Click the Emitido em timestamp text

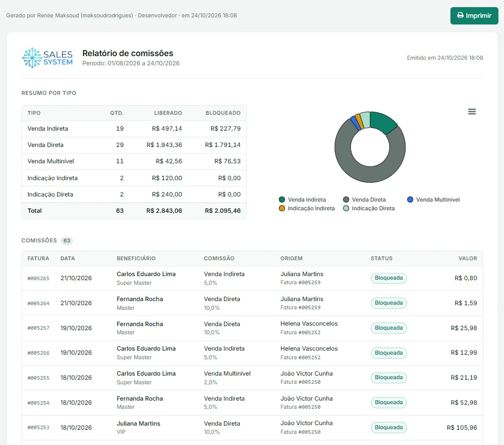(x=445, y=58)
